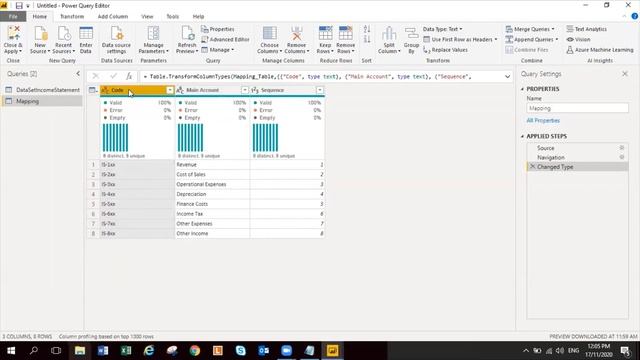This screenshot has width=640, height=360.
Task: Click the Group By icon
Action: tap(411, 33)
